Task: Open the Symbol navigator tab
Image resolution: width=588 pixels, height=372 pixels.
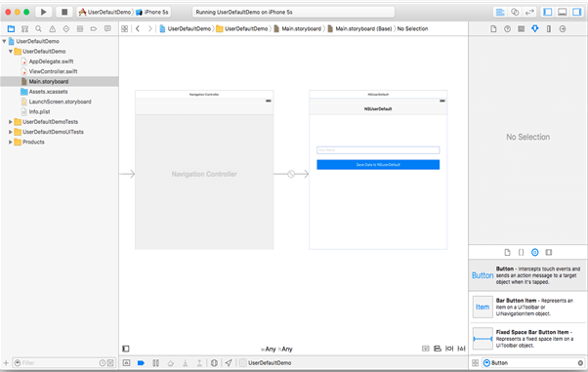Action: (x=24, y=28)
